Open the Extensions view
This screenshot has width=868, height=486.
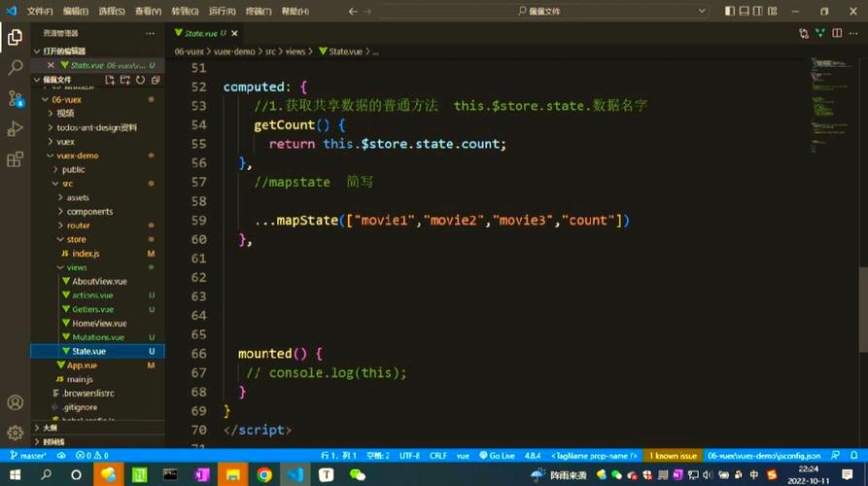[15, 159]
